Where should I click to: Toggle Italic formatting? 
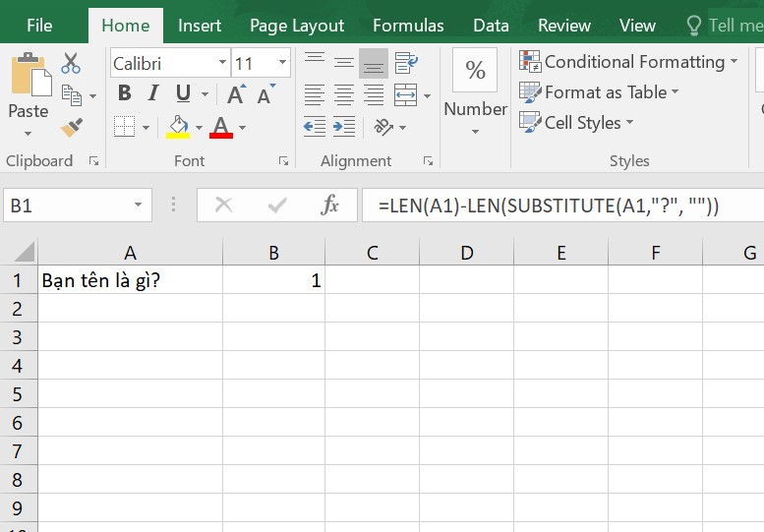coord(153,92)
